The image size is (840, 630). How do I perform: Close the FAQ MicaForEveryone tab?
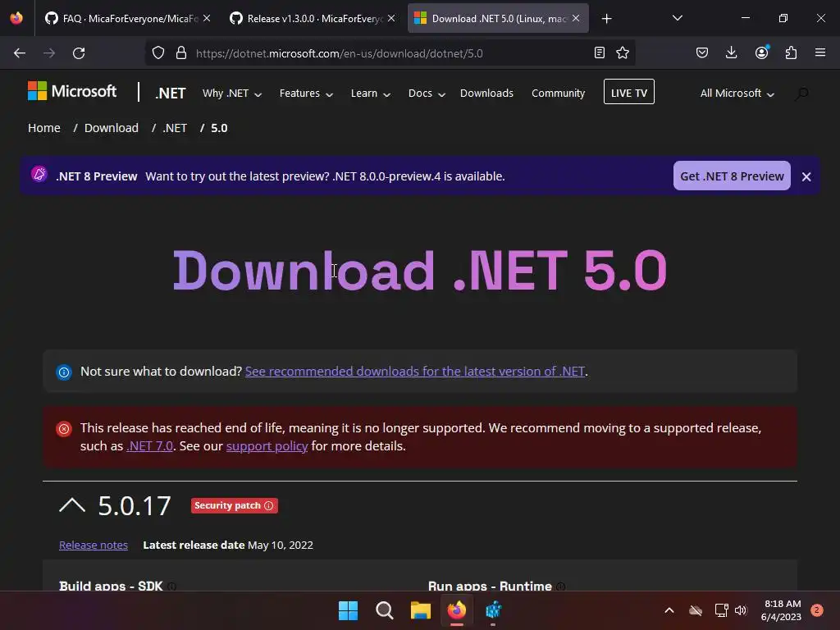[x=207, y=18]
